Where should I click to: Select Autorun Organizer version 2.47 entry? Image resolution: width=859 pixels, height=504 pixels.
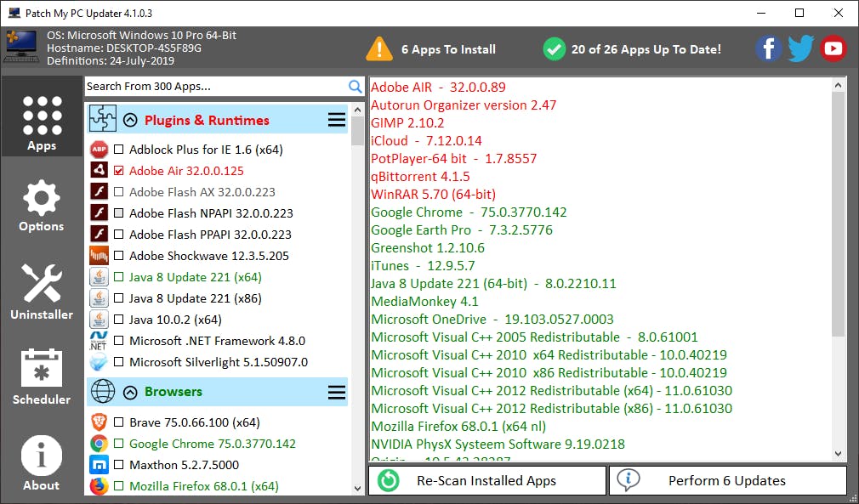(464, 105)
